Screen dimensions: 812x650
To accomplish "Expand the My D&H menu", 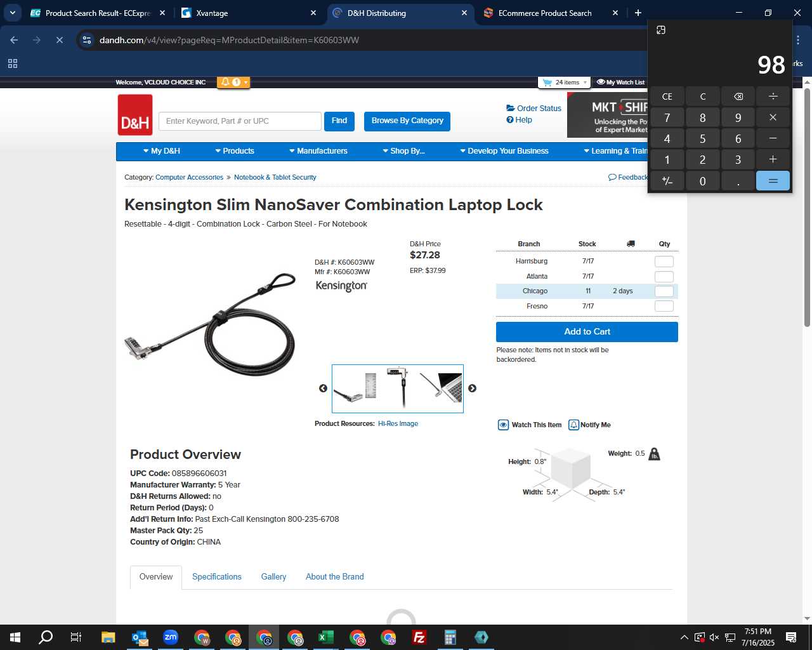I will tap(162, 151).
